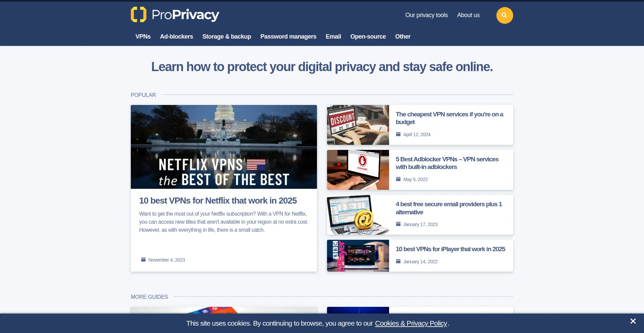The height and width of the screenshot is (333, 644).
Task: Expand the Storage & backup menu
Action: 227,37
